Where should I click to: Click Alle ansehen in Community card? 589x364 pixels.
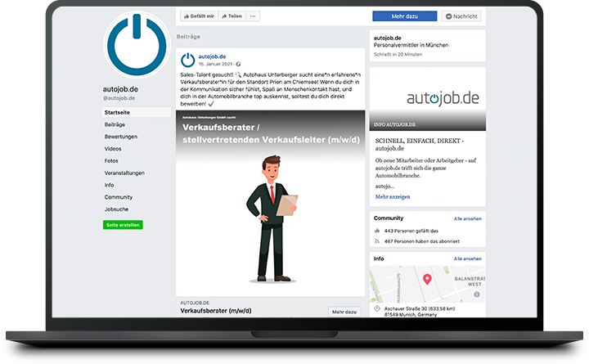pos(467,218)
